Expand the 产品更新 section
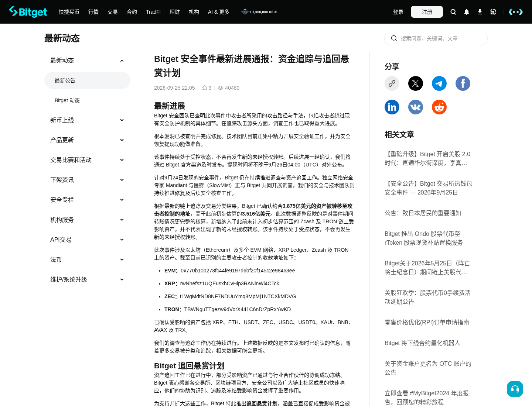Image resolution: width=532 pixels, height=406 pixels. (x=122, y=140)
